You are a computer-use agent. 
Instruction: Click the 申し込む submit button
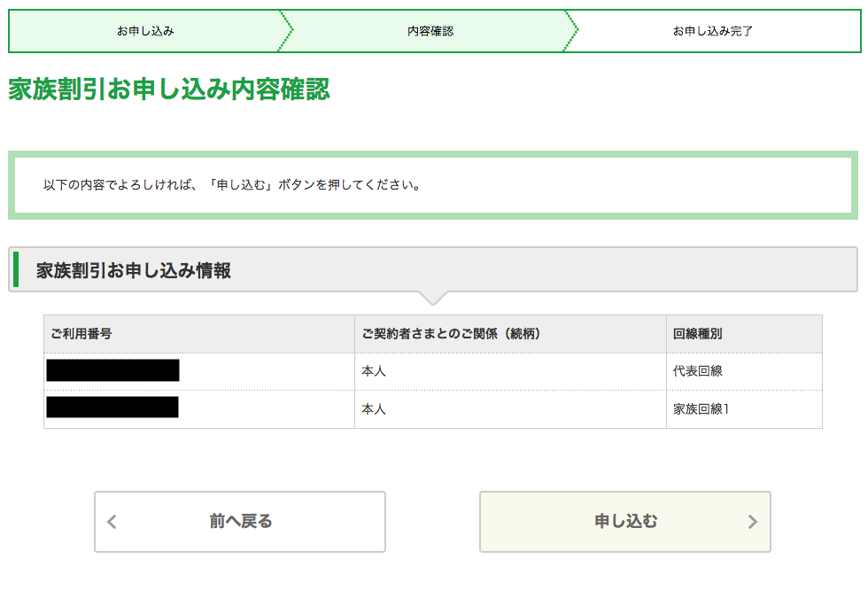coord(625,522)
